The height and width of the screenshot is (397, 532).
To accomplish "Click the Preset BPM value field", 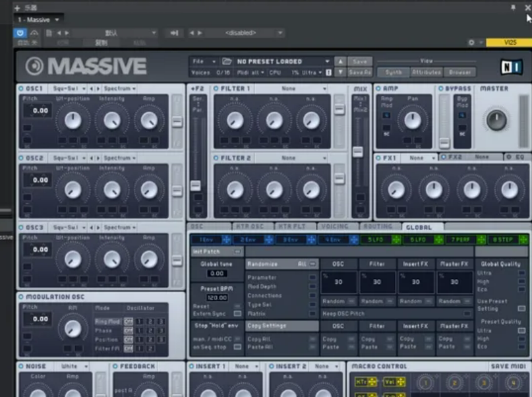I will point(217,298).
